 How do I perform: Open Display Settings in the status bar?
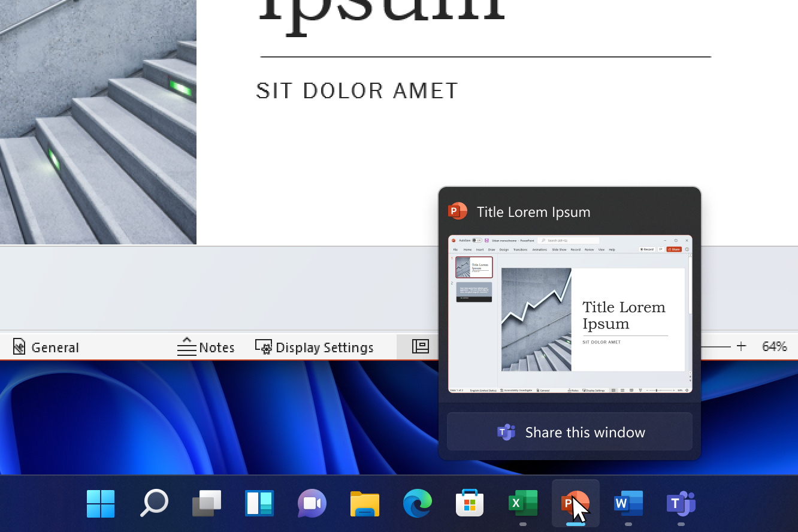(314, 346)
